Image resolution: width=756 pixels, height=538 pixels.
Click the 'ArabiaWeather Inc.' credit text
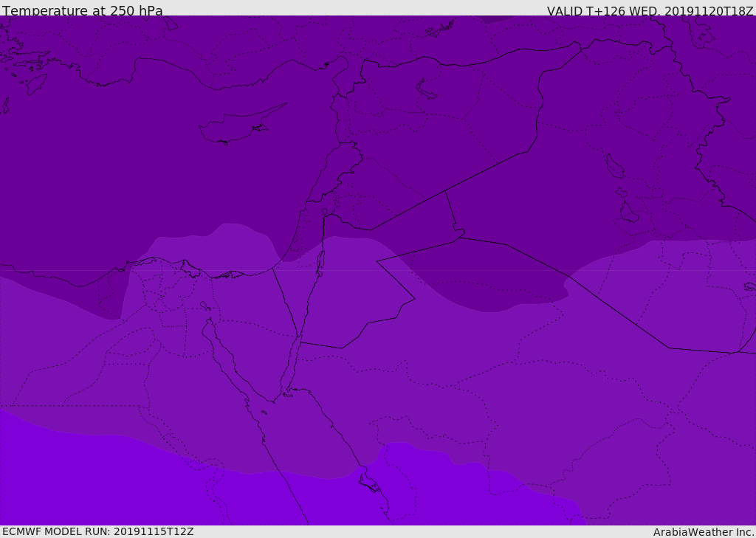pos(703,532)
